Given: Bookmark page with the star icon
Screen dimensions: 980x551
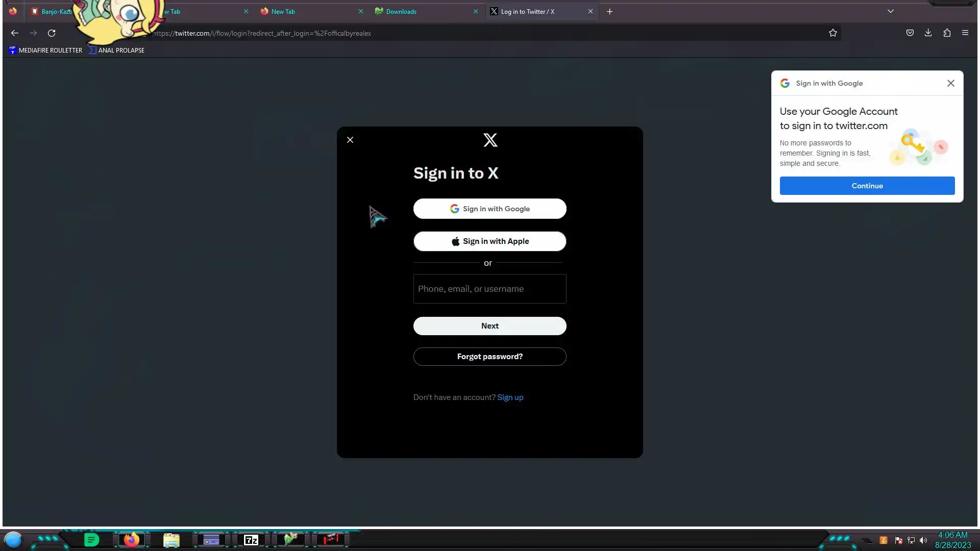Looking at the screenshot, I should [833, 33].
